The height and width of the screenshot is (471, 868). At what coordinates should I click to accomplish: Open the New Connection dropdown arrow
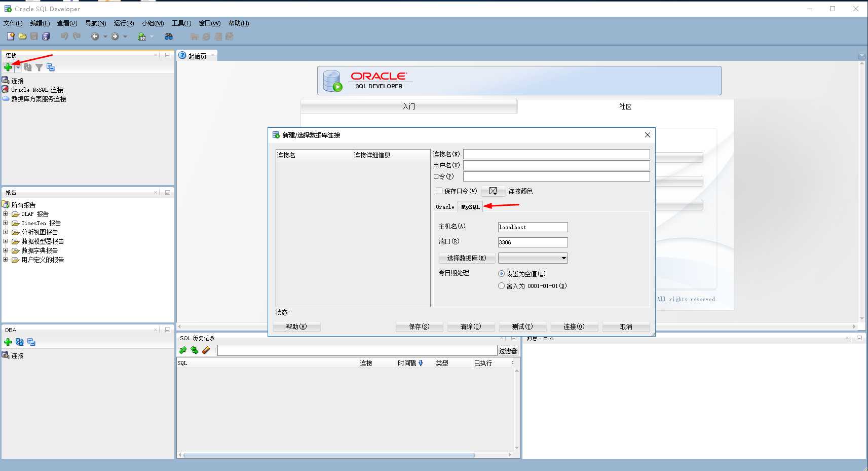(x=18, y=67)
